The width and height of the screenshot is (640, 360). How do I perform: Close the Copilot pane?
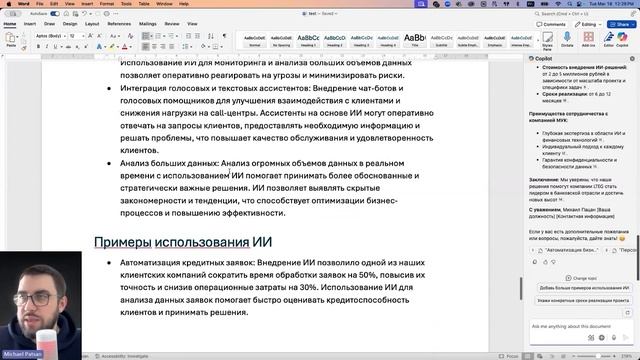click(632, 59)
